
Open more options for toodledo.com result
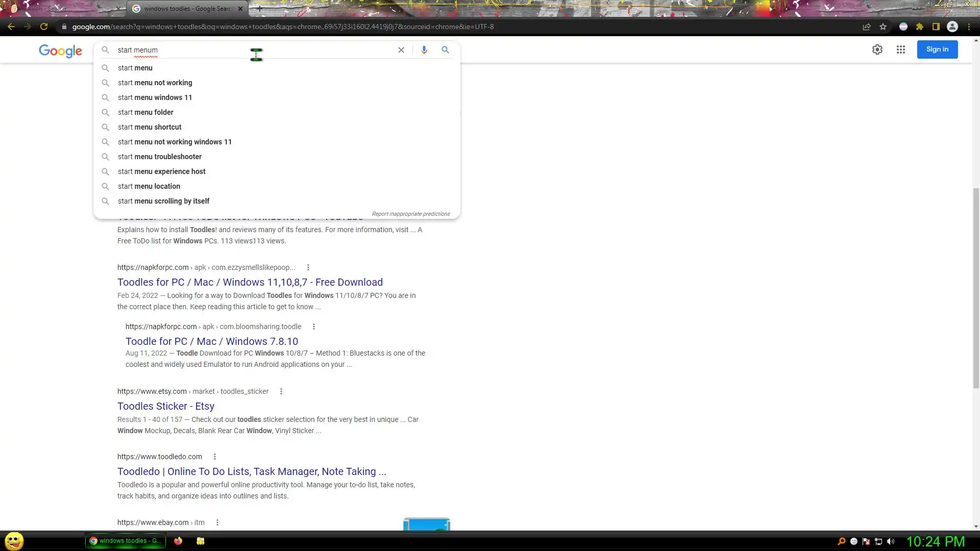click(214, 457)
